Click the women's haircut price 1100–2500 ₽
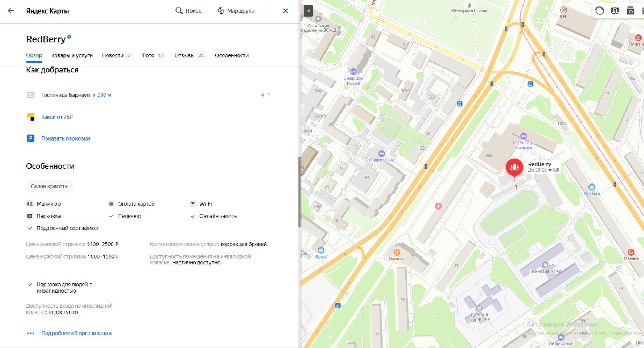This screenshot has height=348, width=644. click(103, 244)
